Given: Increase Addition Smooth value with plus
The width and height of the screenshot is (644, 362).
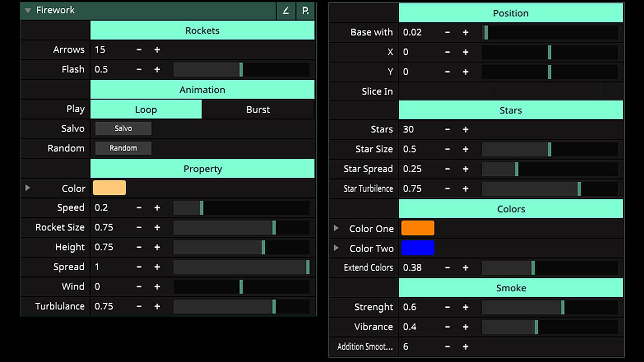Looking at the screenshot, I should click(x=465, y=347).
